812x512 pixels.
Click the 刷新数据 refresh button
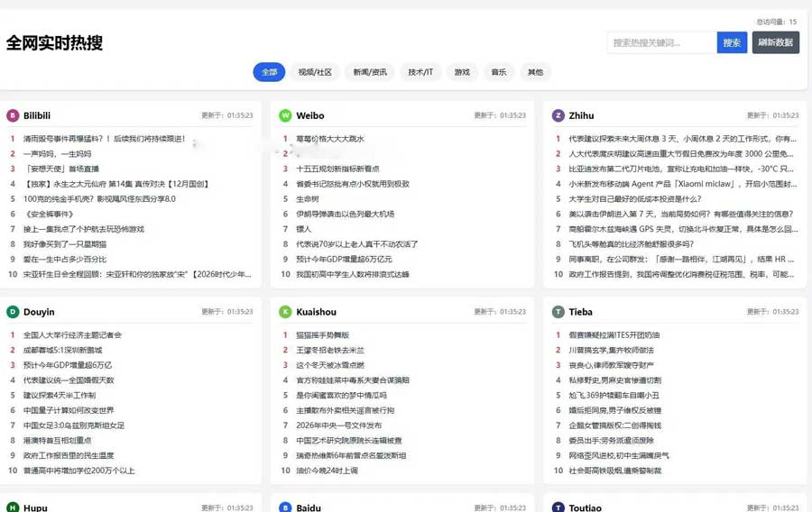coord(776,42)
